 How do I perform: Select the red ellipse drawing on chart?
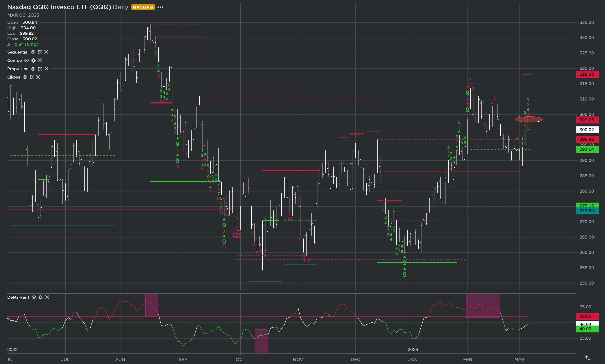[x=529, y=119]
